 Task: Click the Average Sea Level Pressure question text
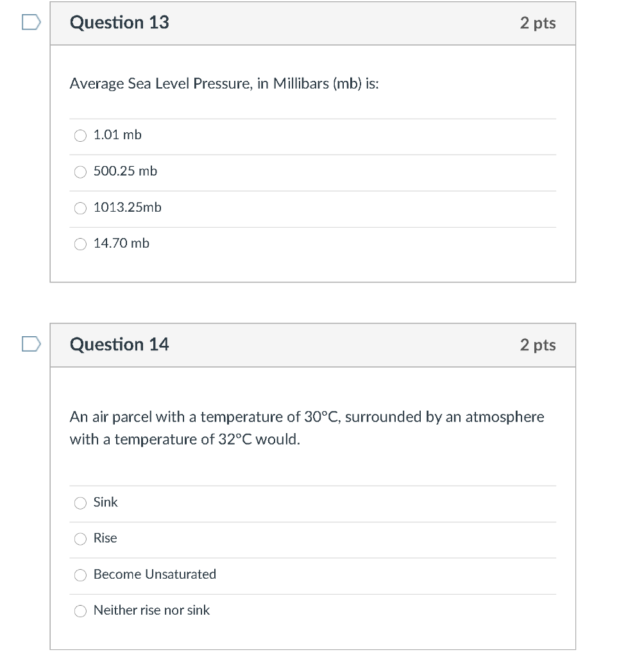click(x=224, y=84)
